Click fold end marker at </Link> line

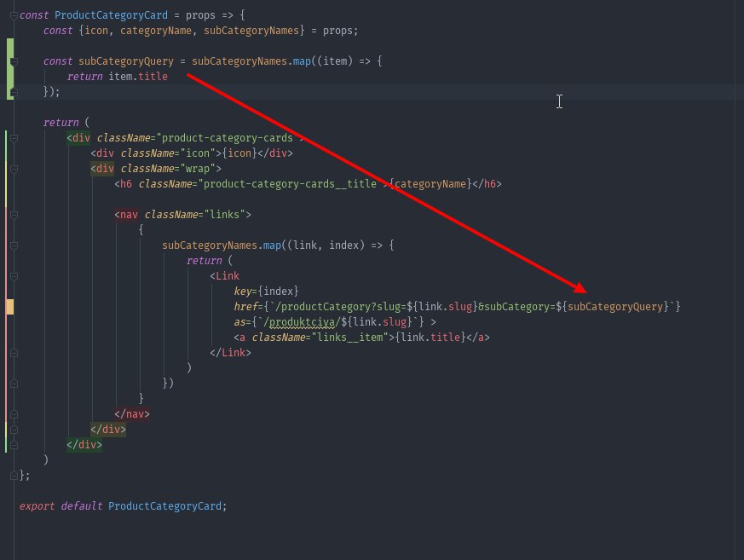(x=14, y=353)
